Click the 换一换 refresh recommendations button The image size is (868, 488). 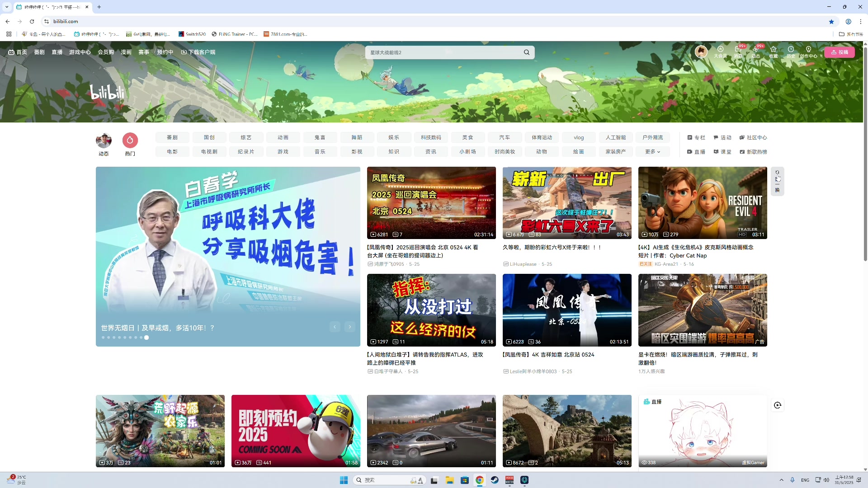click(777, 181)
